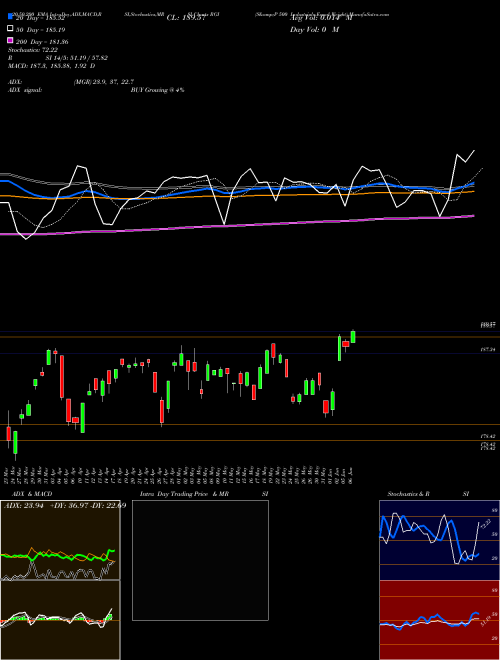Image resolution: width=500 pixels, height=660 pixels.
Task: Click the MACD histogram mini chart
Action: click(x=60, y=620)
